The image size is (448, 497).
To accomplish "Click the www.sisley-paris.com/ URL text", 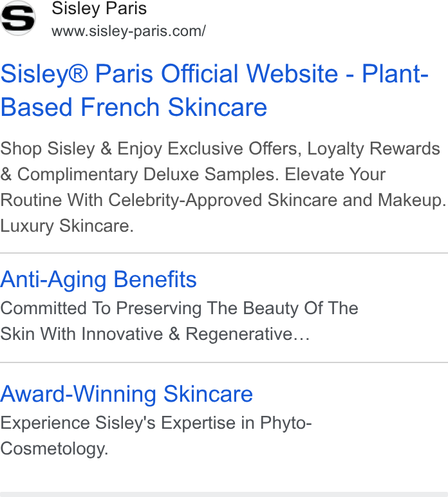I will click(129, 31).
